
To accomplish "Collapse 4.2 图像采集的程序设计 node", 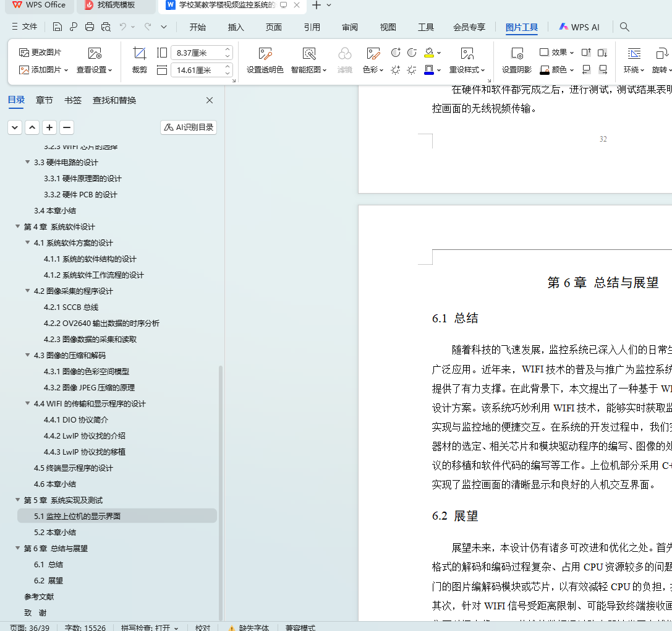I will 27,290.
